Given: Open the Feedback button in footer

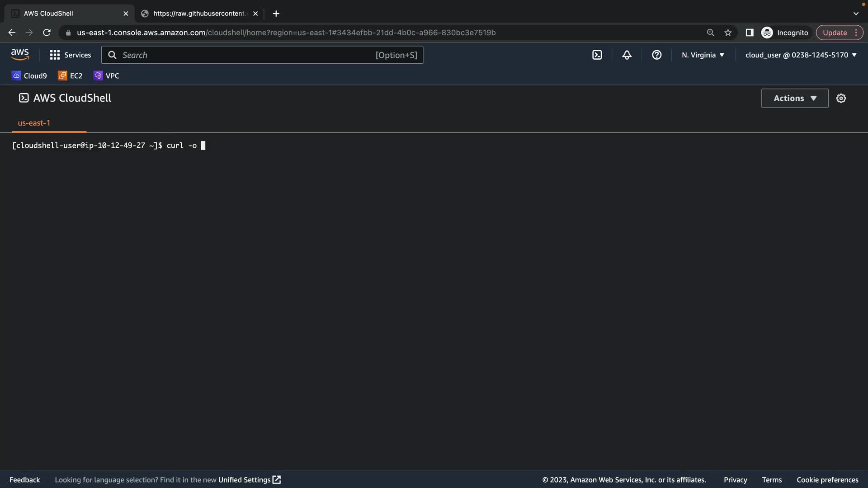Looking at the screenshot, I should tap(24, 480).
